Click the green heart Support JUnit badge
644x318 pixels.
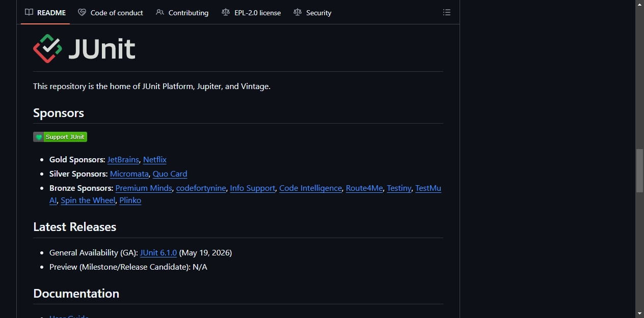[x=60, y=137]
